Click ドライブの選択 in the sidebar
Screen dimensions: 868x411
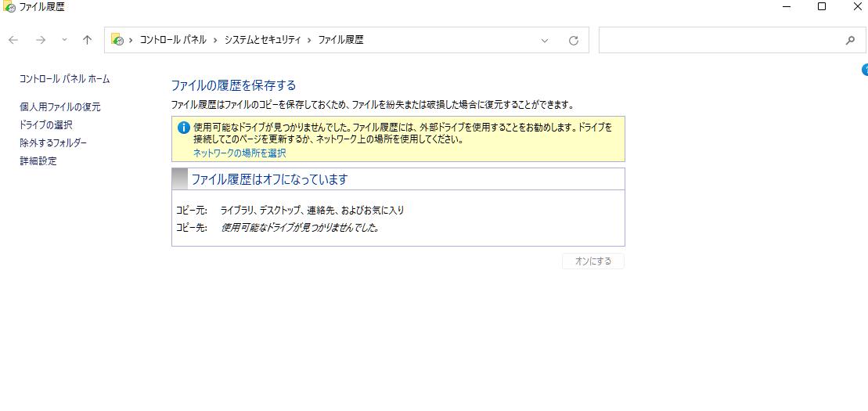(46, 125)
